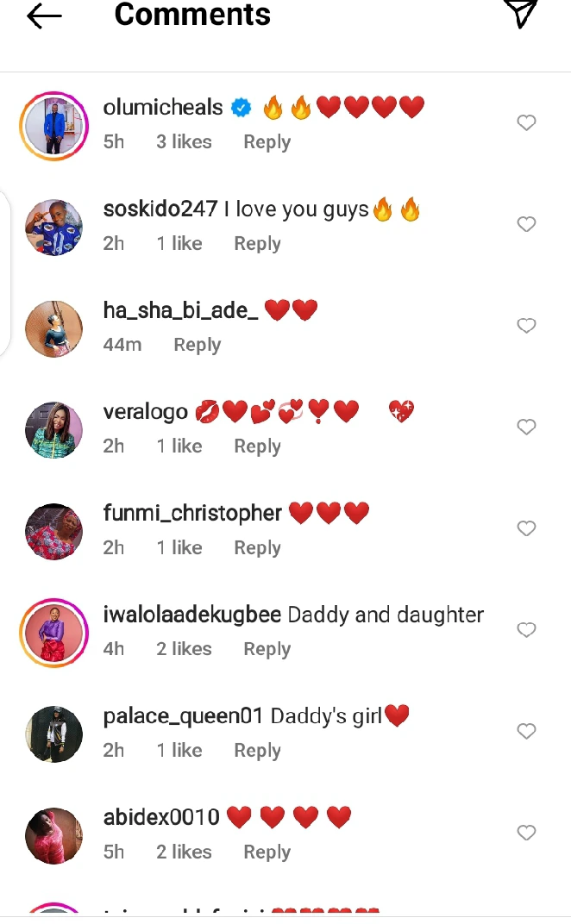Go back using the arrow icon
571x924 pixels.
tap(44, 16)
